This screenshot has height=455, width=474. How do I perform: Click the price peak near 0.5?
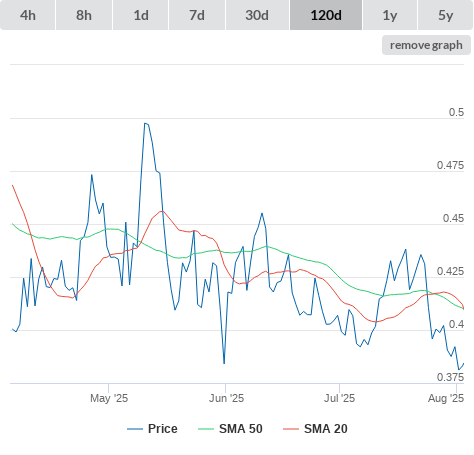click(146, 124)
